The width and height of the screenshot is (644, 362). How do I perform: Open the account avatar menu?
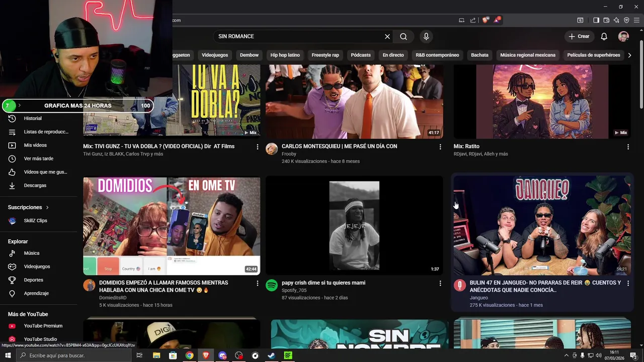click(623, 36)
